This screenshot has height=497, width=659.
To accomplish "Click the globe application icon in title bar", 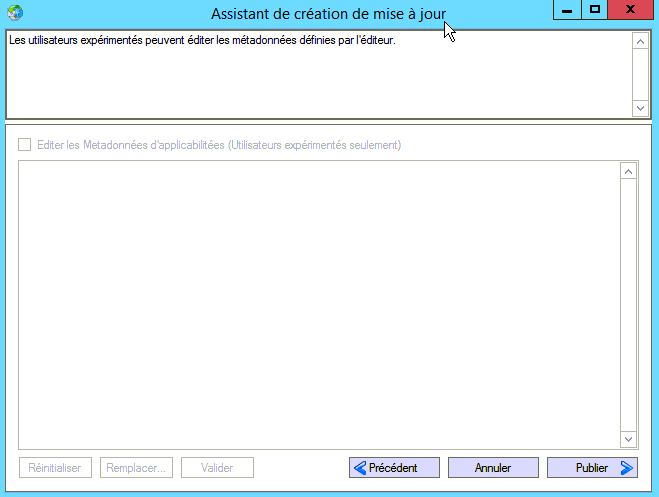I will pyautogui.click(x=14, y=13).
